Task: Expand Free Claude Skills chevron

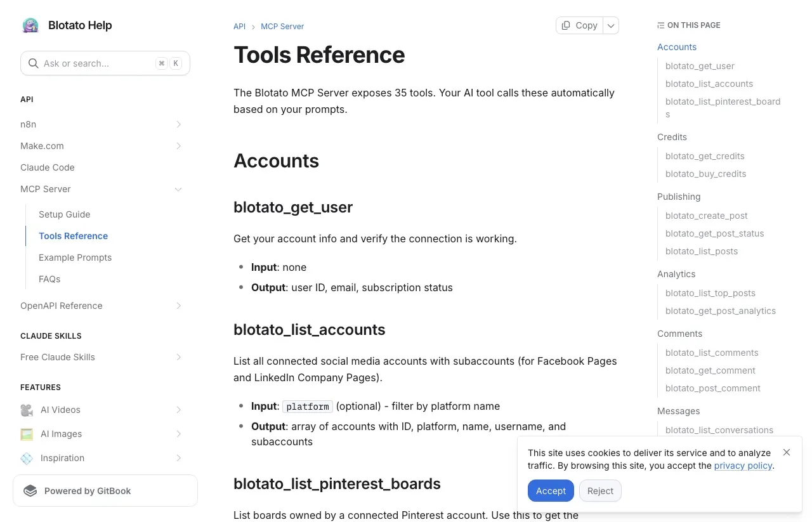Action: pyautogui.click(x=178, y=357)
